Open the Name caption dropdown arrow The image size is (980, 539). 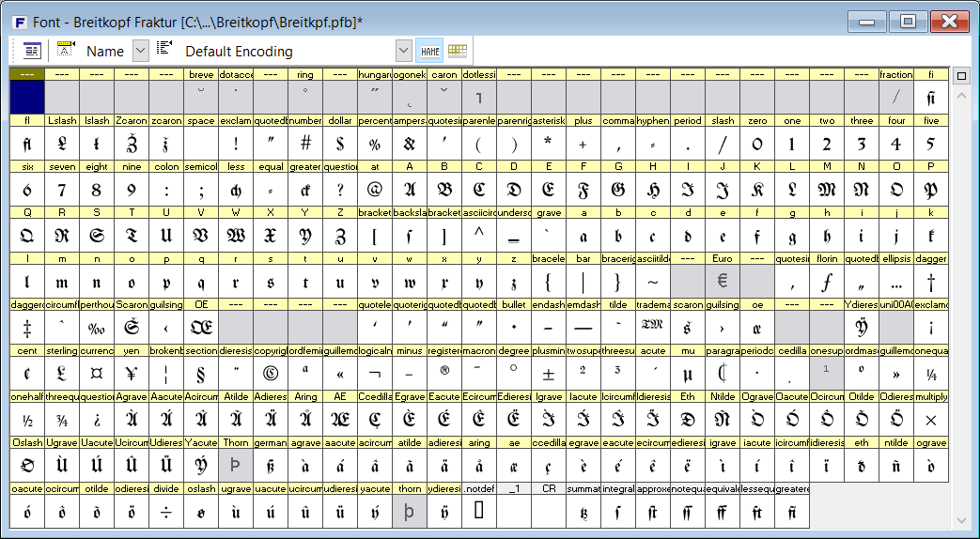coord(141,51)
